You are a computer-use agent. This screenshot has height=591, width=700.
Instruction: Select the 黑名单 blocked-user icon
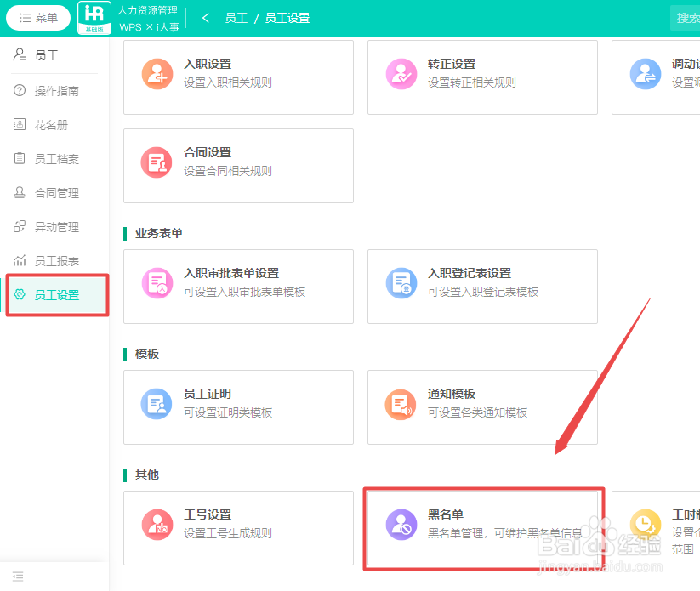(401, 525)
